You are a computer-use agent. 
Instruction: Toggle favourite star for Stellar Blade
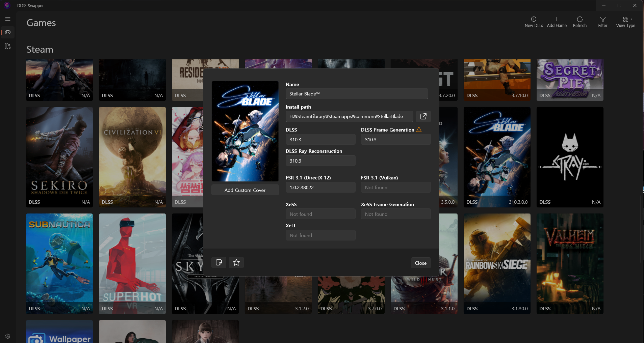(x=236, y=262)
